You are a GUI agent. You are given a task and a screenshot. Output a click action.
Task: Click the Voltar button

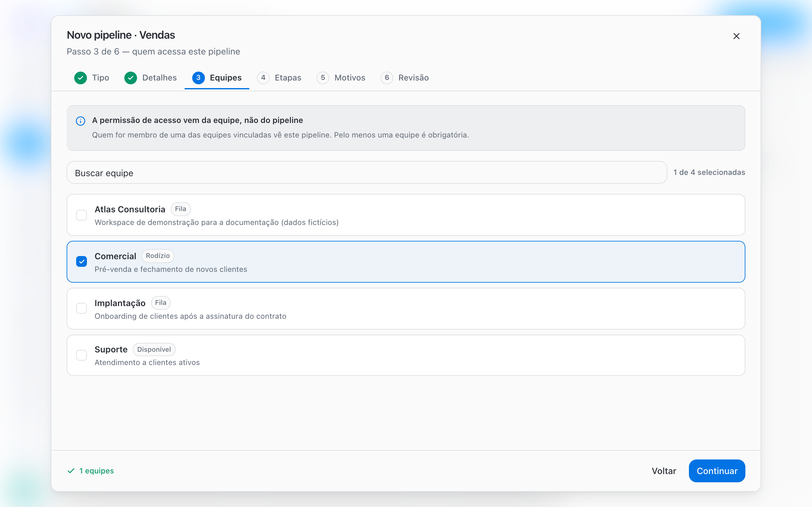(x=664, y=471)
